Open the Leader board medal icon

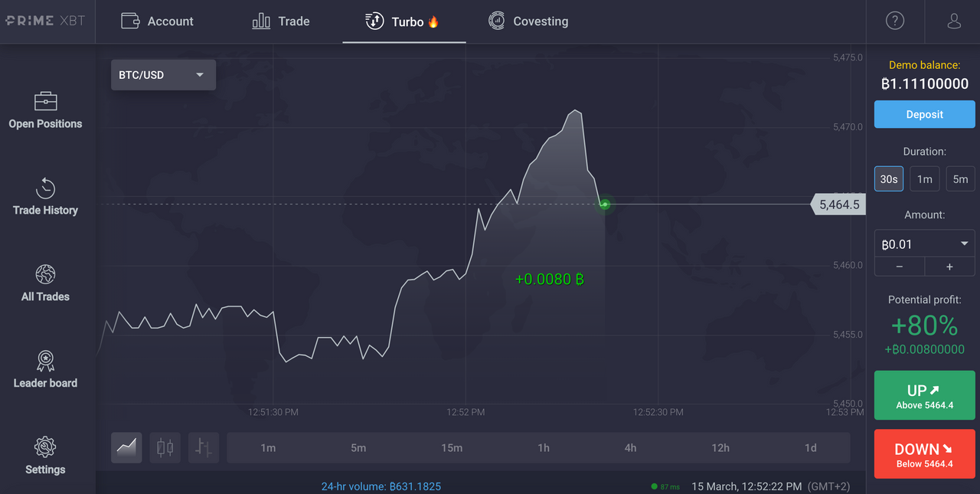pyautogui.click(x=45, y=361)
